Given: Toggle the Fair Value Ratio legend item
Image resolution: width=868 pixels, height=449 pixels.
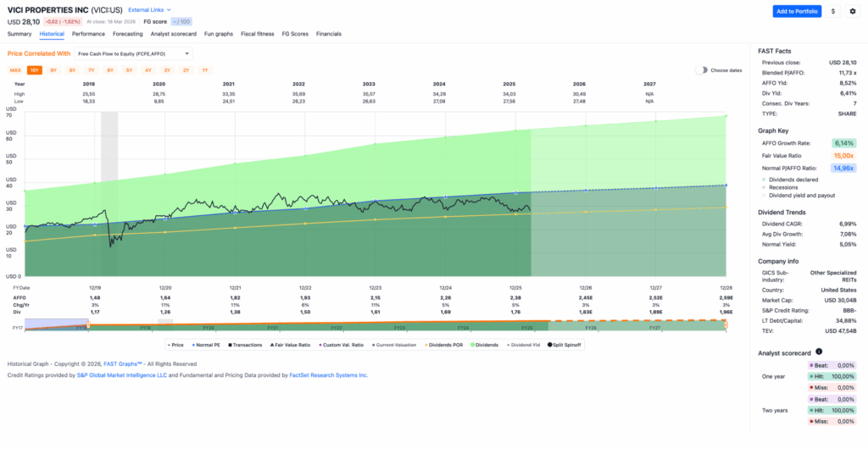Looking at the screenshot, I should point(291,345).
